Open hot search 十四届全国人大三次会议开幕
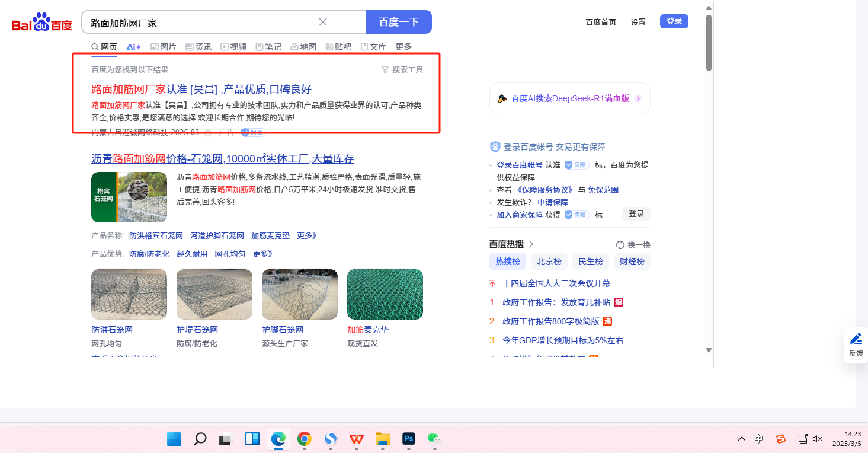This screenshot has height=453, width=868. [x=556, y=283]
